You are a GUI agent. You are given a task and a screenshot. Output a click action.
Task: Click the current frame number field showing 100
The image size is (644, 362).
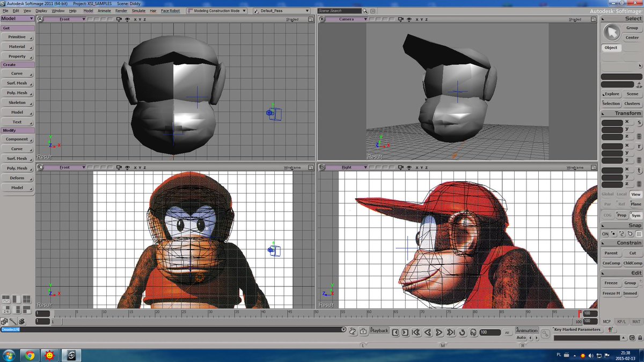tap(489, 333)
